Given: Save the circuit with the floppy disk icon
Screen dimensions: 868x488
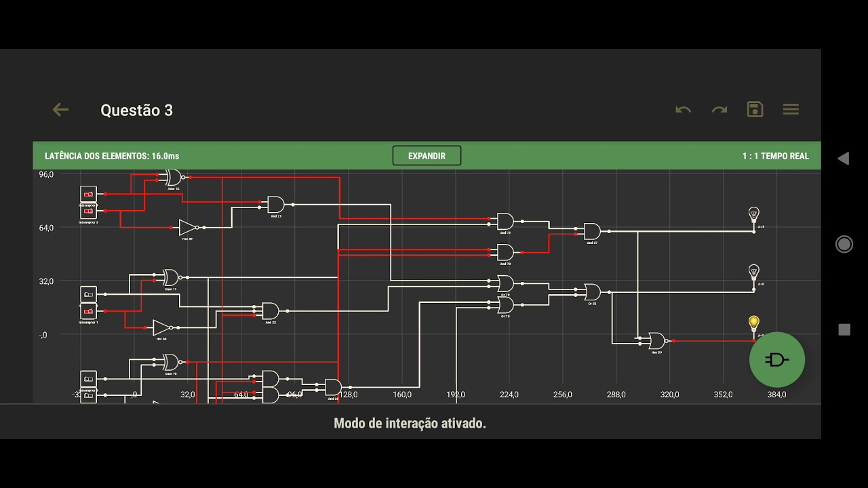Looking at the screenshot, I should pos(755,109).
